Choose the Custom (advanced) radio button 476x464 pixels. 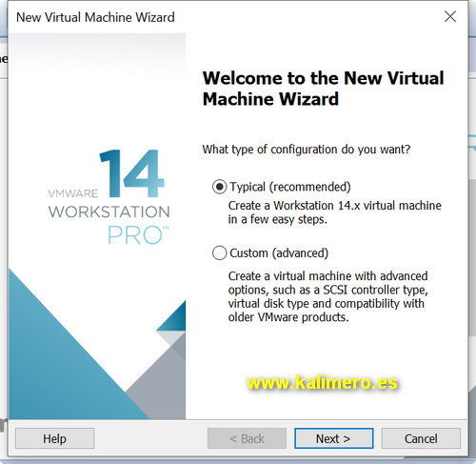pos(219,253)
